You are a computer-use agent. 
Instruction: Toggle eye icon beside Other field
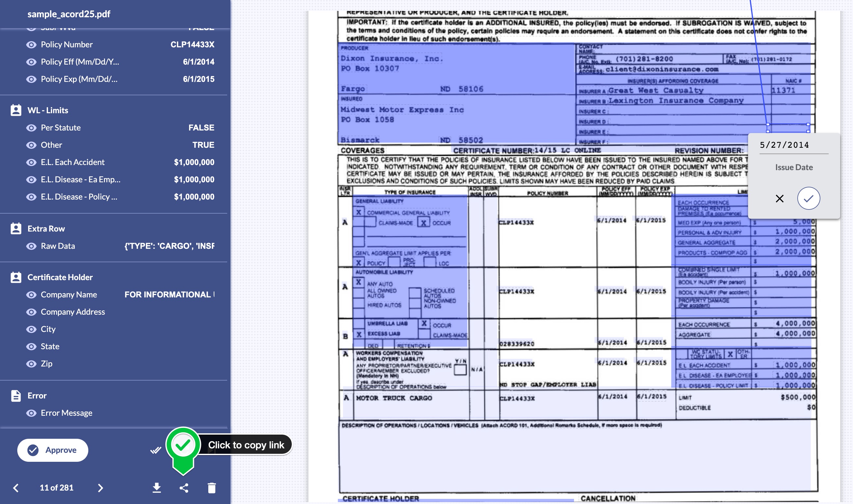[31, 146]
